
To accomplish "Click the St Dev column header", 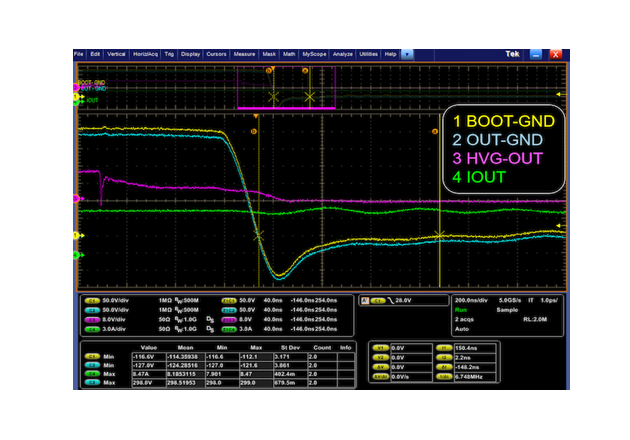I will point(290,348).
